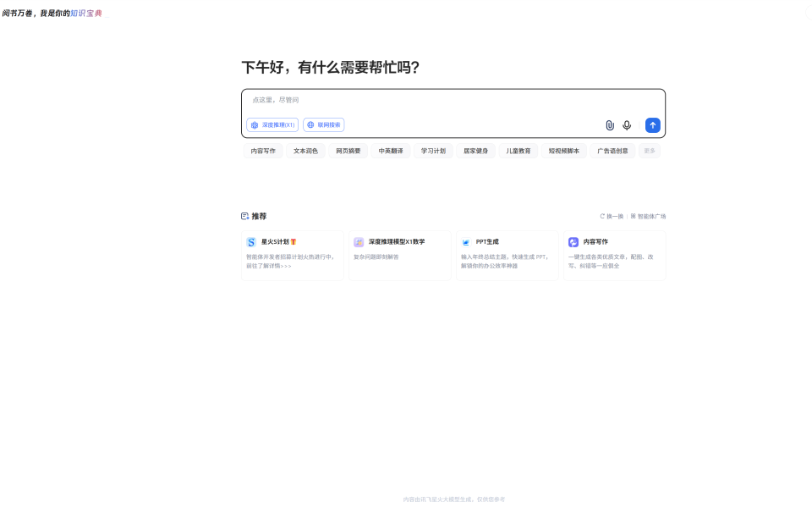The height and width of the screenshot is (508, 812).
Task: Click the 一键生成各类优质文章 card description
Action: pos(611,262)
